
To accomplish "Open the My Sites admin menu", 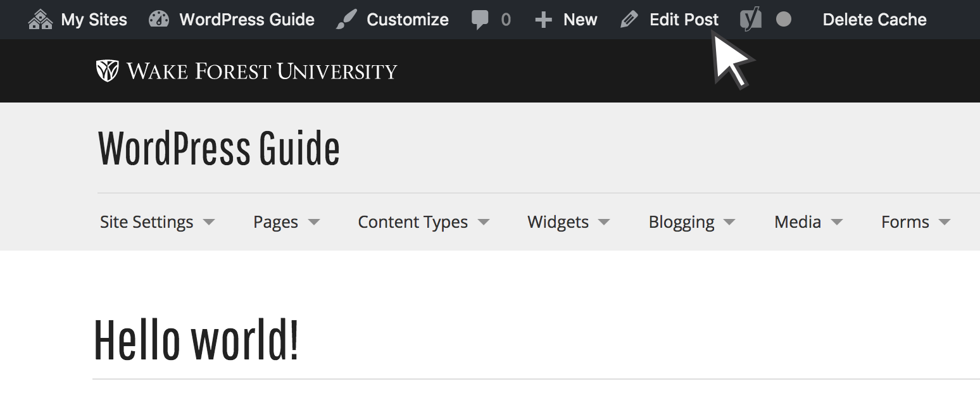I will (94, 20).
